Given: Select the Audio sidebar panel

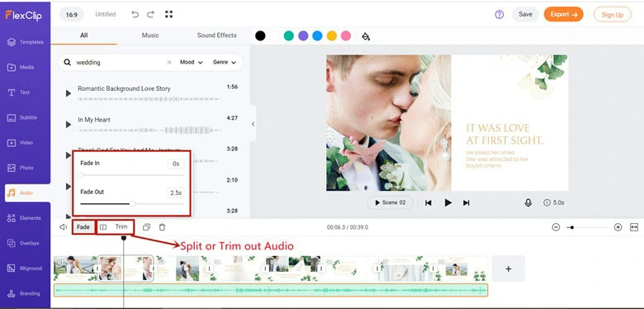Looking at the screenshot, I should click(27, 193).
